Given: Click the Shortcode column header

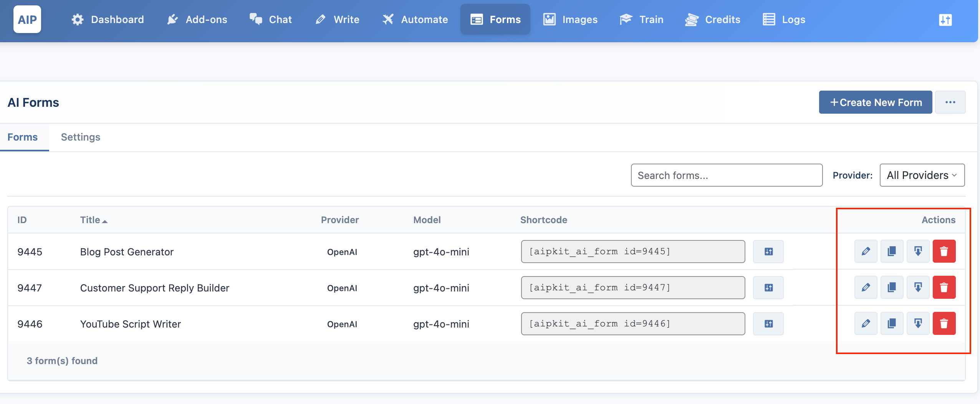Looking at the screenshot, I should click(543, 220).
